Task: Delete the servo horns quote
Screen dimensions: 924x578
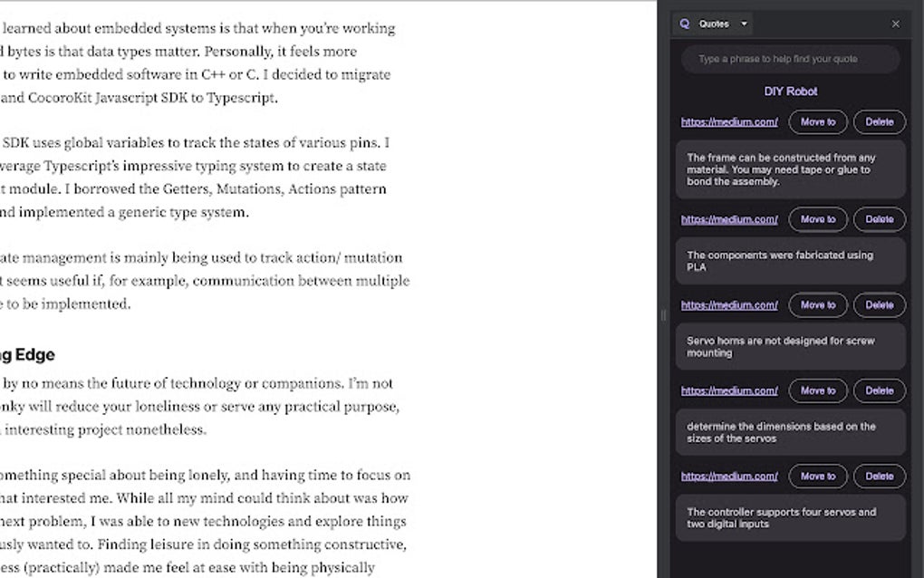Action: pyautogui.click(x=879, y=305)
